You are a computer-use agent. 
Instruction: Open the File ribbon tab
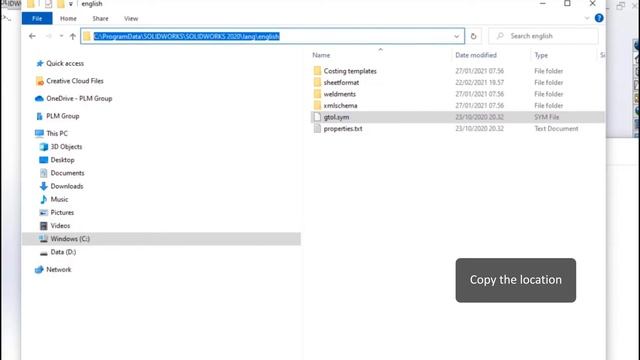(37, 18)
